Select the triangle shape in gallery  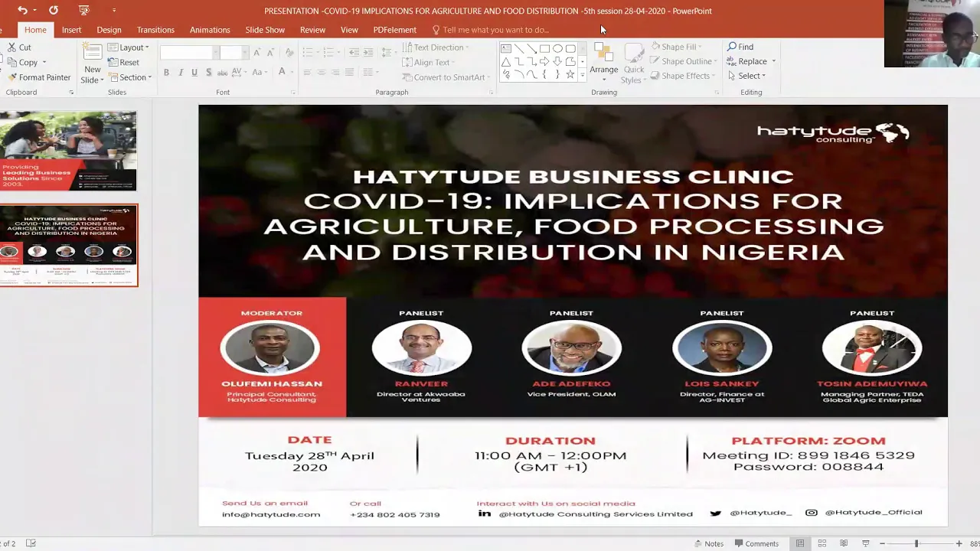pos(506,61)
